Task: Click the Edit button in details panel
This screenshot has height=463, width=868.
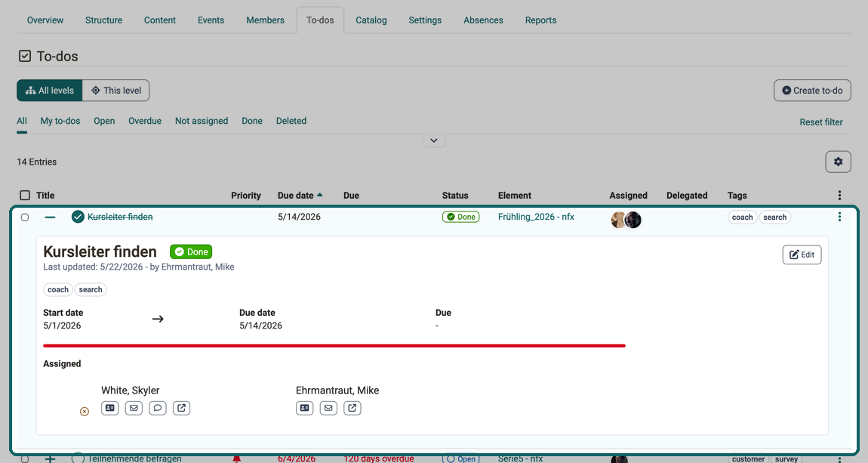Action: pos(802,255)
